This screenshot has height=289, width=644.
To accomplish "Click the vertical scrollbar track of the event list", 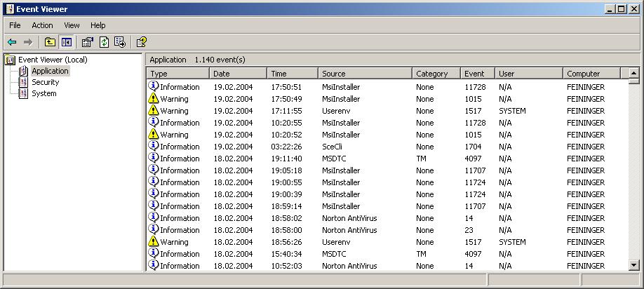I will coord(633,172).
